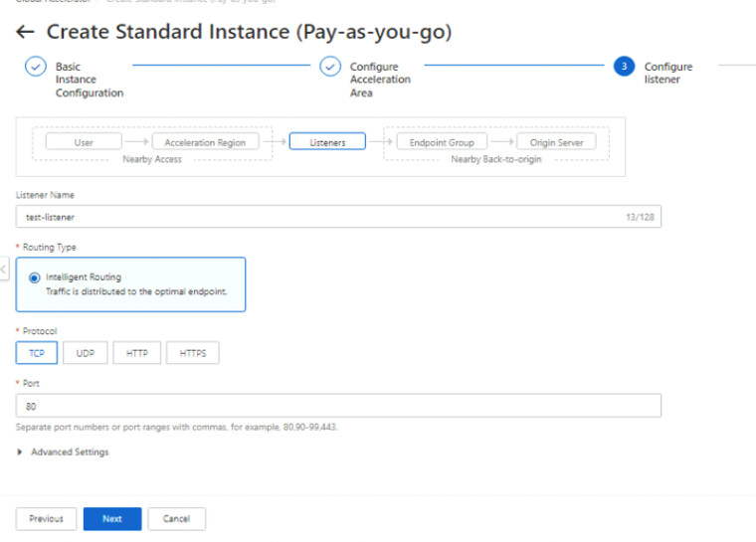756x542 pixels.
Task: Click the Acceleration Region box in the diagram
Action: pos(205,142)
